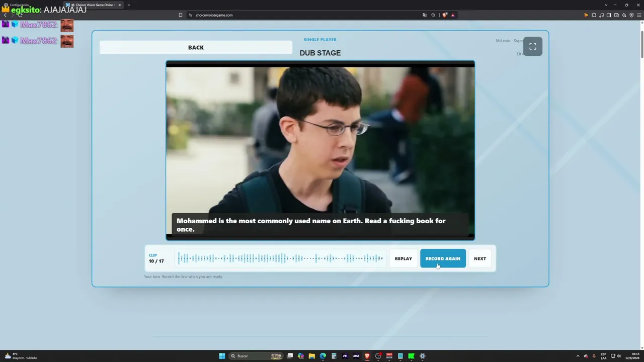Image resolution: width=644 pixels, height=362 pixels.
Task: Open Task View on the taskbar
Action: [290, 356]
